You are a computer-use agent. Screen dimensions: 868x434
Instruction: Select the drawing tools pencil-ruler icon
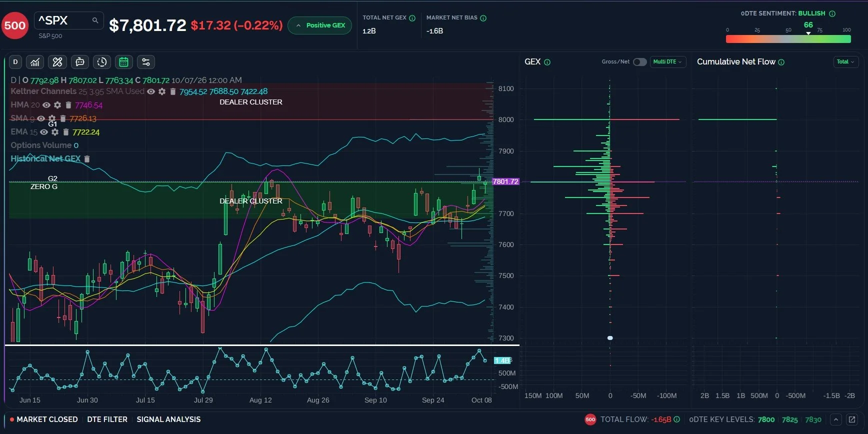click(x=57, y=62)
